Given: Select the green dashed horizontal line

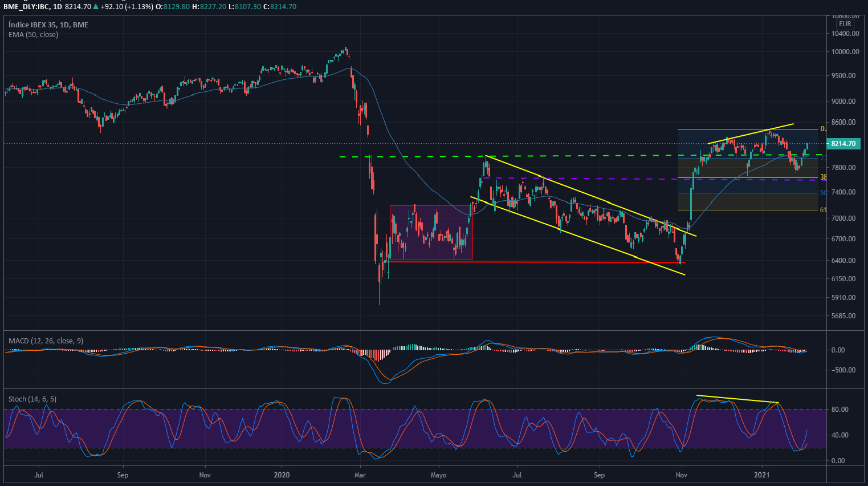Looking at the screenshot, I should [x=580, y=156].
